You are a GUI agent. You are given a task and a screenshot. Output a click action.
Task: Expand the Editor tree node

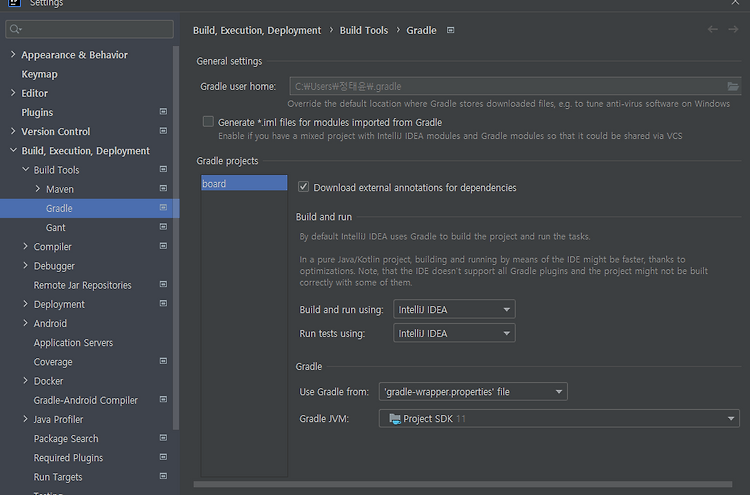(13, 93)
